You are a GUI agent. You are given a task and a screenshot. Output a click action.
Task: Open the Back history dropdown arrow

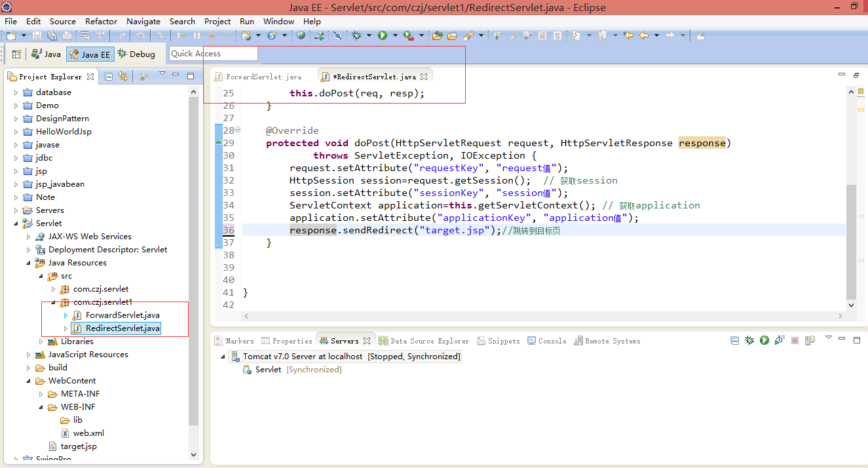(656, 35)
